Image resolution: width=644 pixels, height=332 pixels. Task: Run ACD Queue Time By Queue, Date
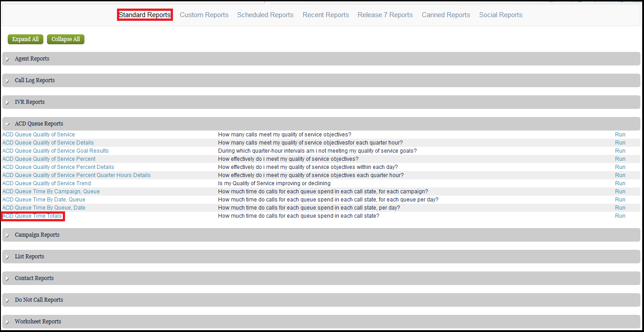pos(620,208)
